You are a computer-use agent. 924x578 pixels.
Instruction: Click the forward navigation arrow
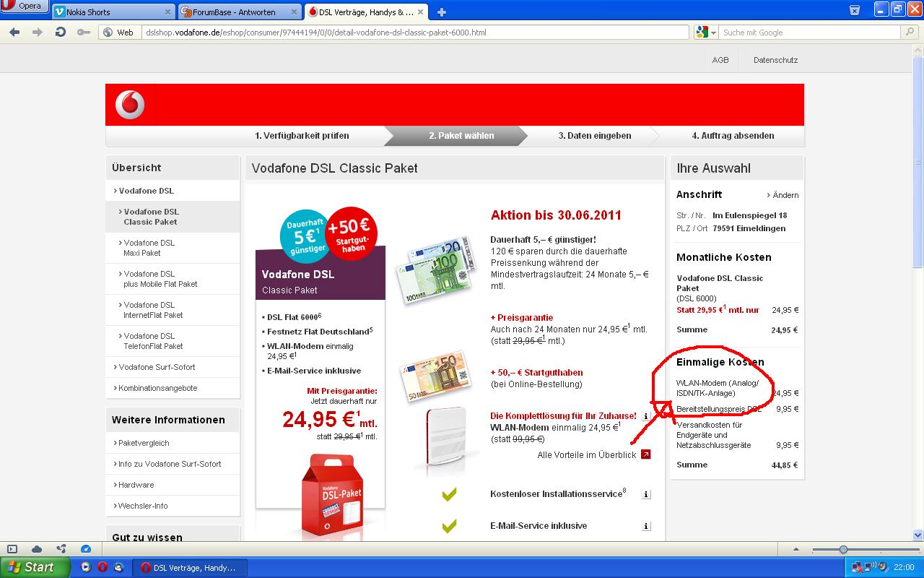[x=38, y=33]
